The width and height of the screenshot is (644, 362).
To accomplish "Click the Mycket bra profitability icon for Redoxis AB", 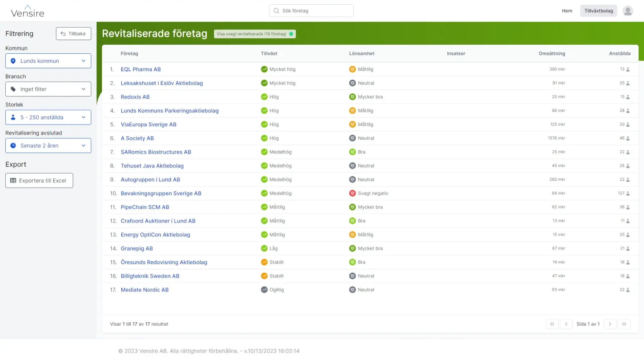I will (x=352, y=97).
